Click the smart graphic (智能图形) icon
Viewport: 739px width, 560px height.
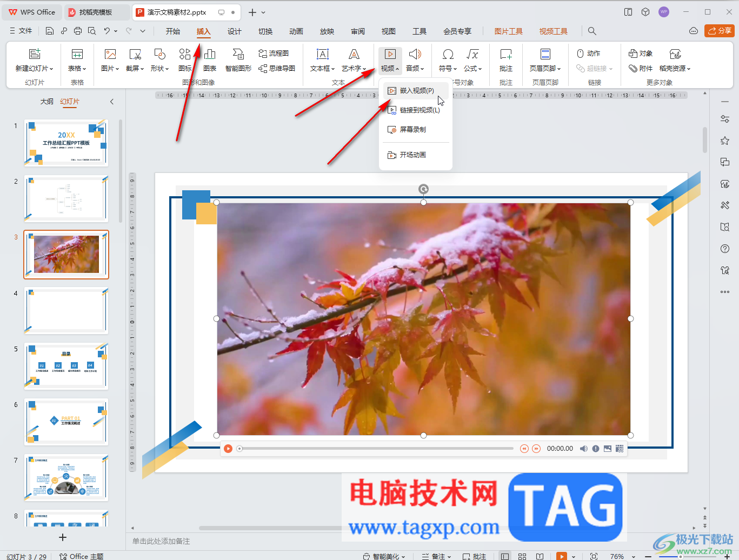[x=238, y=54]
